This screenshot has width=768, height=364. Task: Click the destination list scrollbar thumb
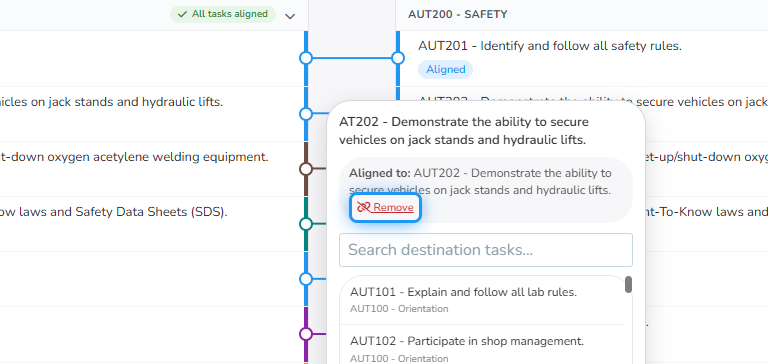(628, 285)
